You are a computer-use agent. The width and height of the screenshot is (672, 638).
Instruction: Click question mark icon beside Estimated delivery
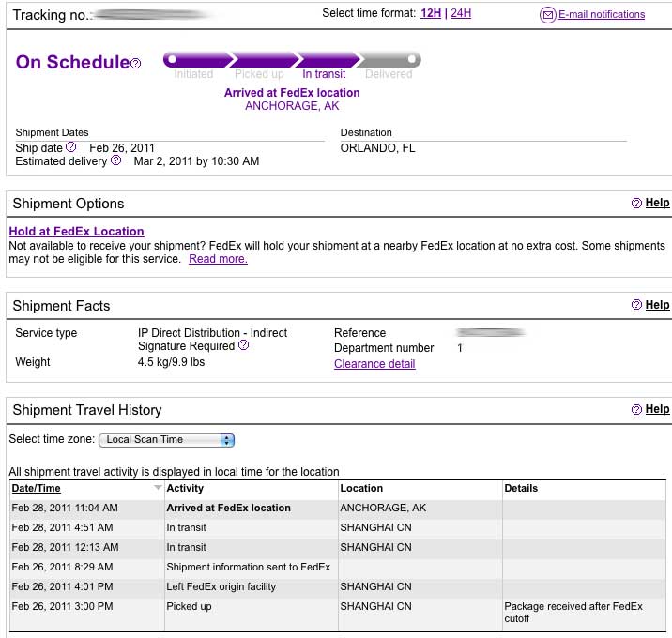pos(115,160)
